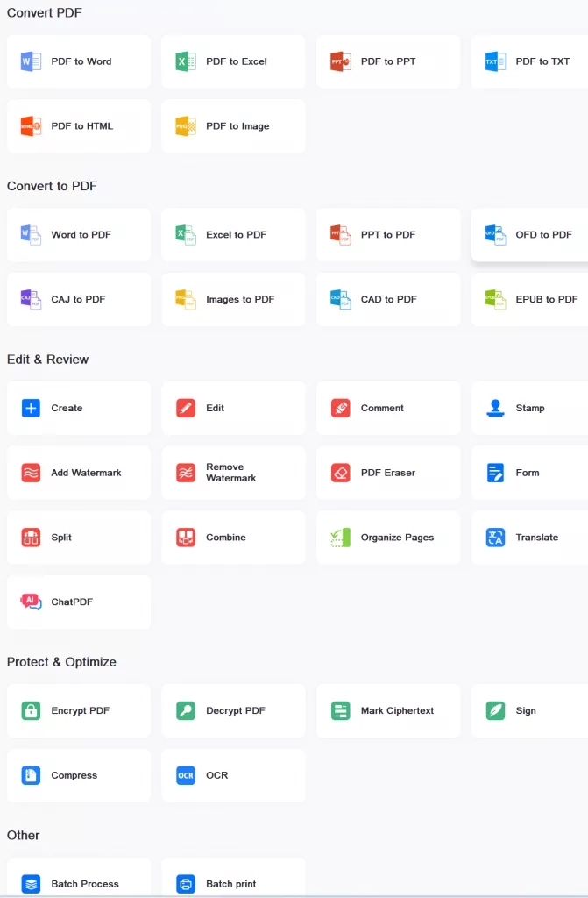The image size is (588, 898).
Task: Click the Organize Pages icon
Action: [341, 538]
